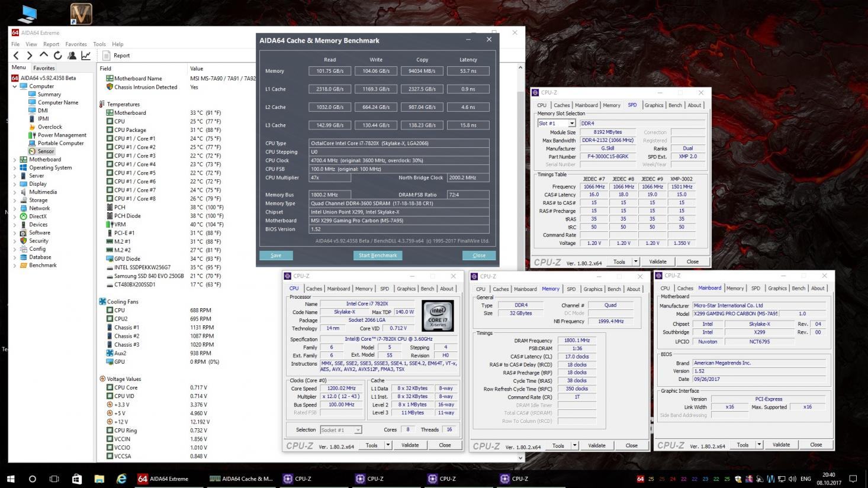This screenshot has height=488, width=868.
Task: Open Caches tab in CPU-Z CPU window
Action: (314, 289)
